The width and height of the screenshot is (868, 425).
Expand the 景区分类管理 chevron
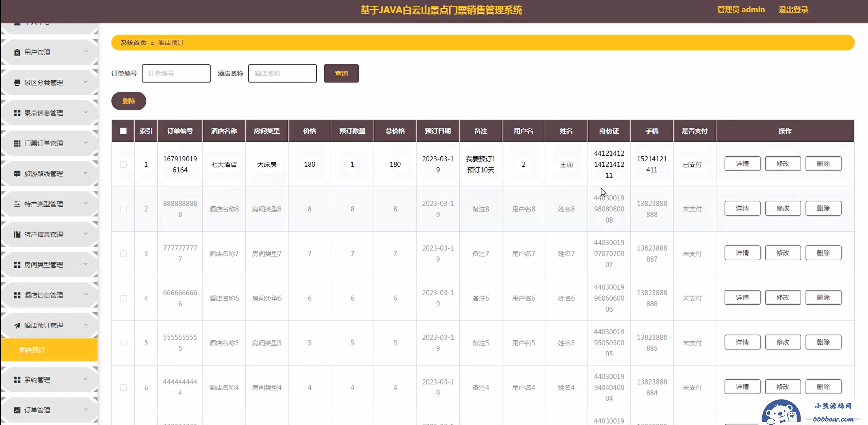click(86, 82)
